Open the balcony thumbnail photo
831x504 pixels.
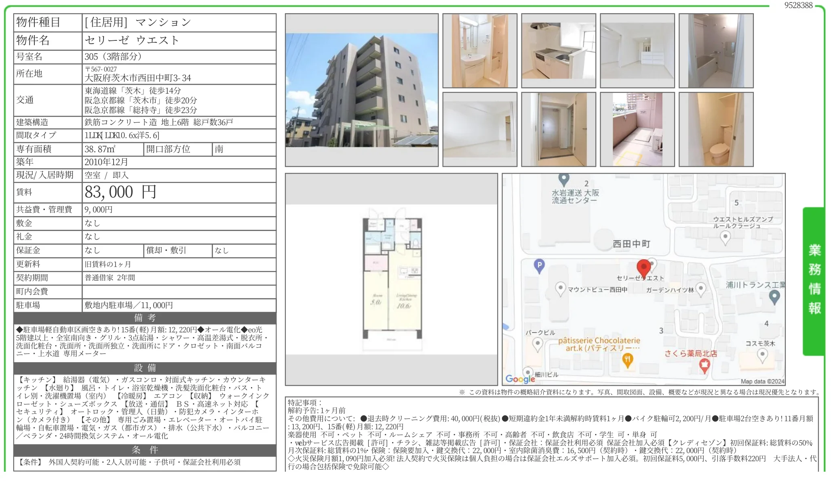click(x=637, y=129)
